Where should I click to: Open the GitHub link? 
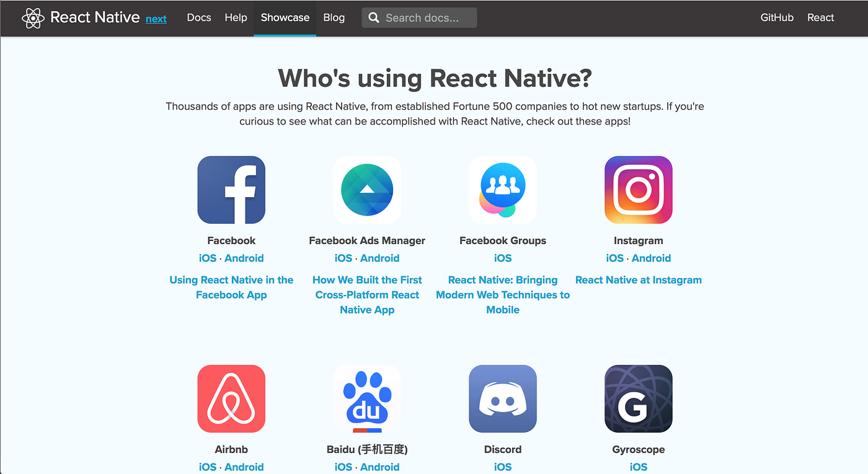(x=777, y=17)
